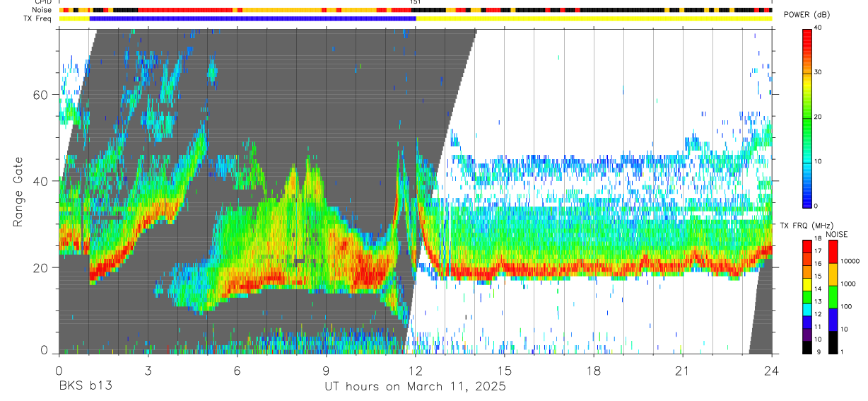
Task: Click the 21 hour tick label
Action: [x=683, y=370]
